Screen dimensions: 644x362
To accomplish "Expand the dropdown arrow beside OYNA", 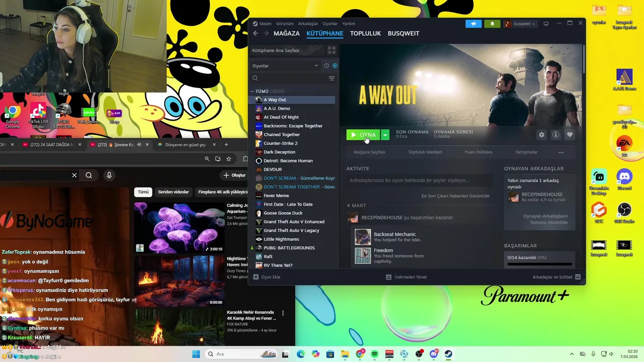I will 385,135.
